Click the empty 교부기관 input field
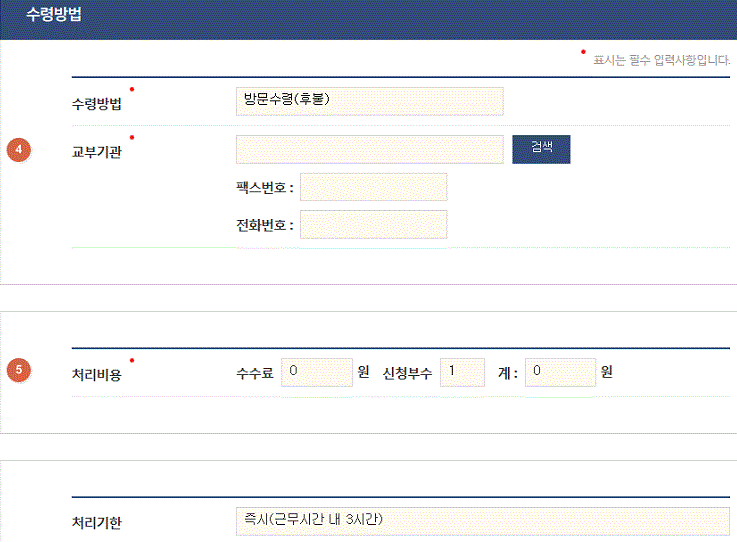Screen dimensions: 737x542 [x=369, y=149]
